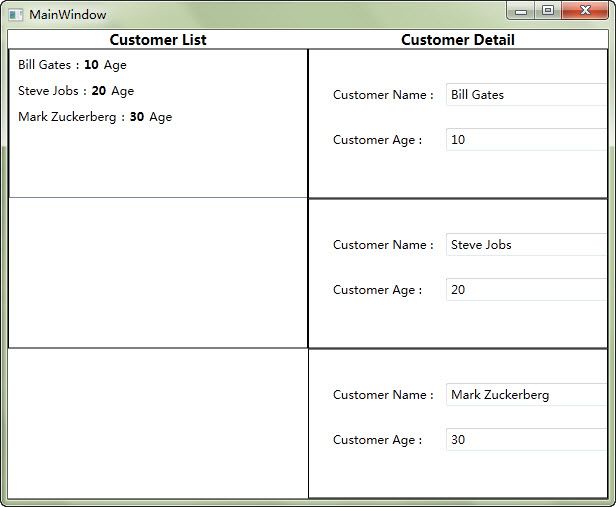Close the MainWindow window

pyautogui.click(x=585, y=10)
